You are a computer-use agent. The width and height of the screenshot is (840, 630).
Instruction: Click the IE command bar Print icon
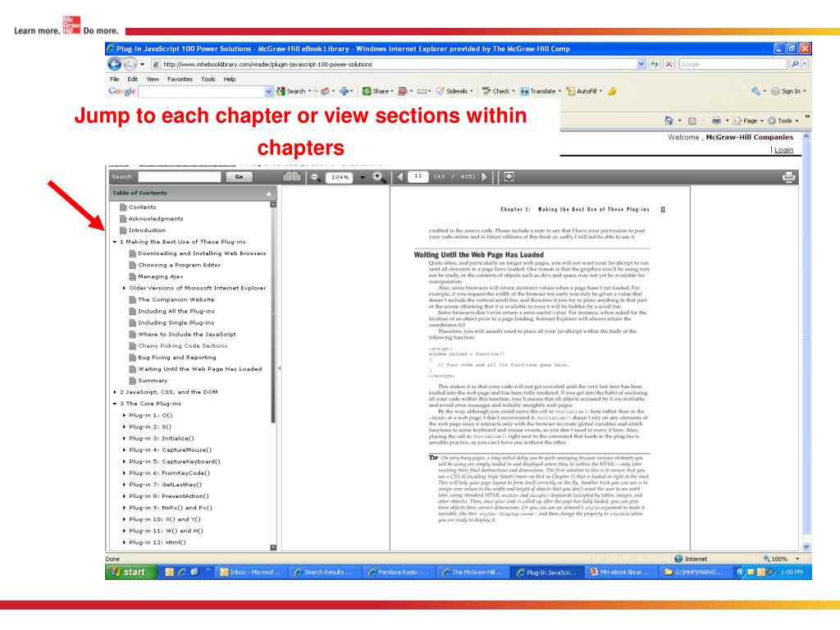click(x=716, y=121)
